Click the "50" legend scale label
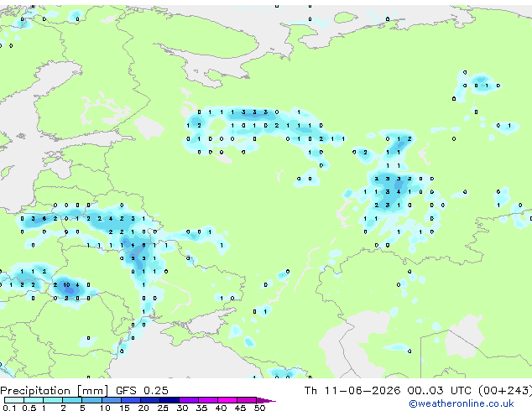This screenshot has height=411, width=532. click(x=259, y=408)
